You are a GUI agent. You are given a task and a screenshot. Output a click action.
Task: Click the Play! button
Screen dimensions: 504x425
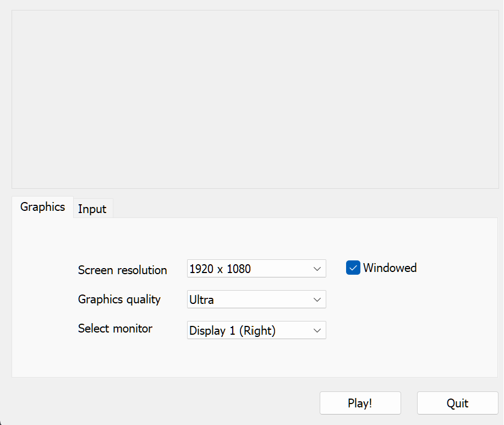tap(360, 403)
